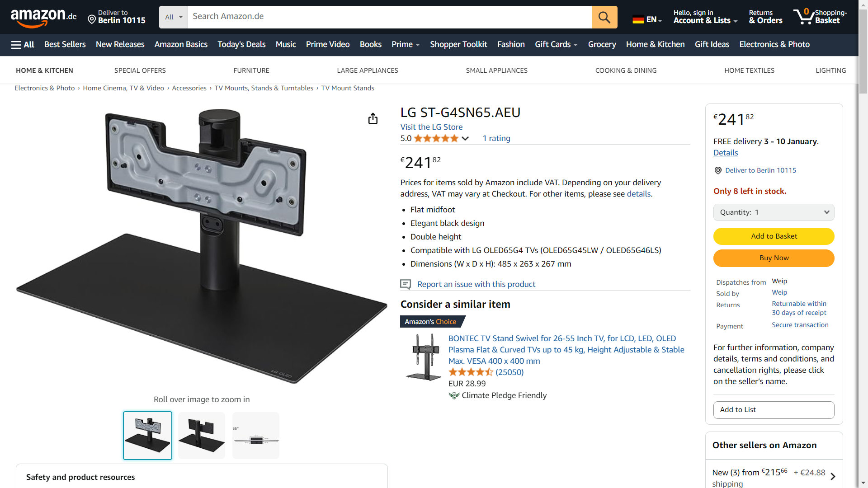Click the Amazon.de logo
The image size is (868, 488).
[44, 17]
